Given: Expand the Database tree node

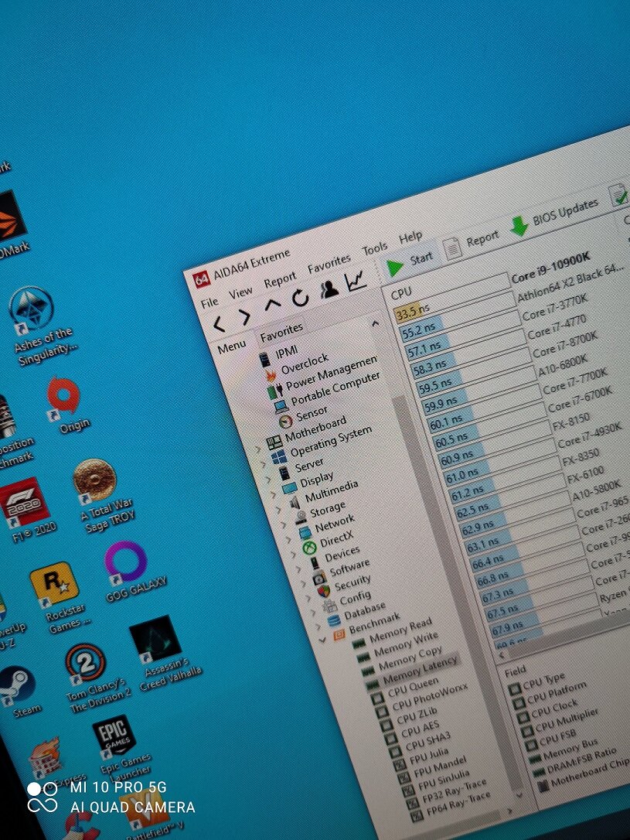Looking at the screenshot, I should click(x=318, y=626).
